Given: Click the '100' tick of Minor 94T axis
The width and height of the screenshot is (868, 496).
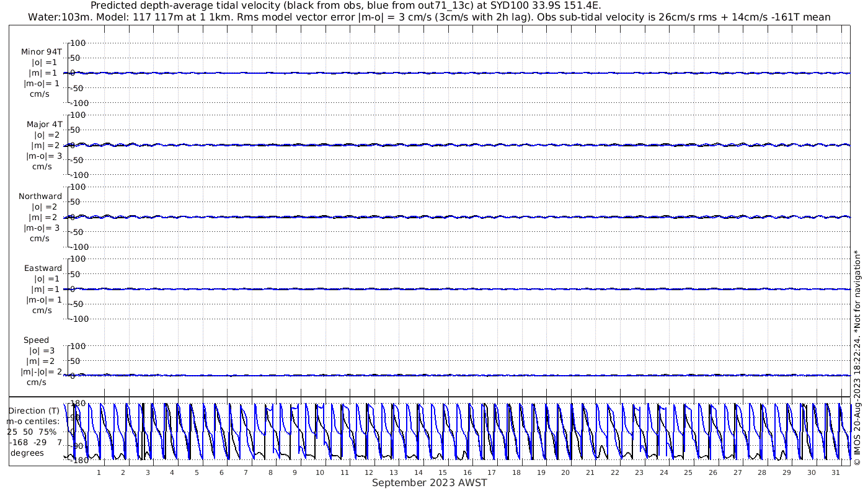Looking at the screenshot, I should 78,43.
